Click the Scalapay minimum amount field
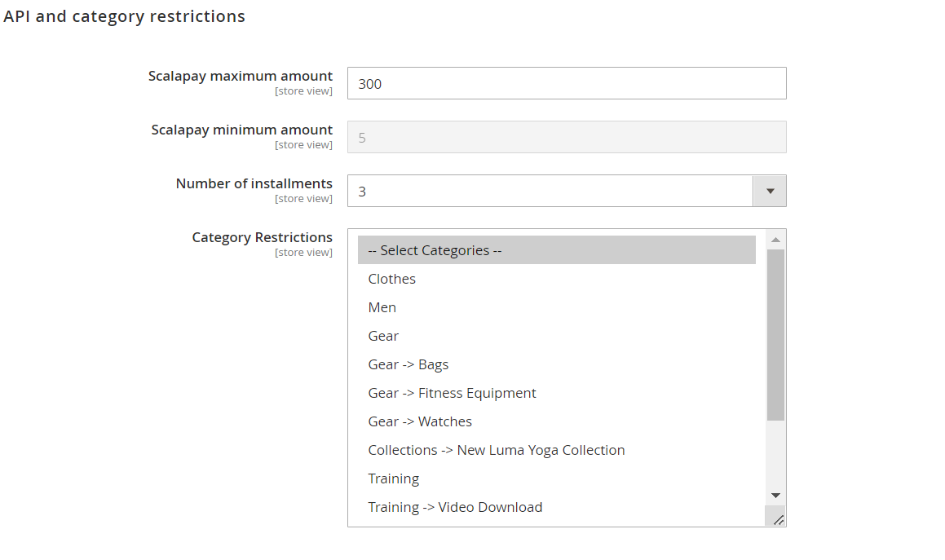The width and height of the screenshot is (945, 560). point(566,137)
